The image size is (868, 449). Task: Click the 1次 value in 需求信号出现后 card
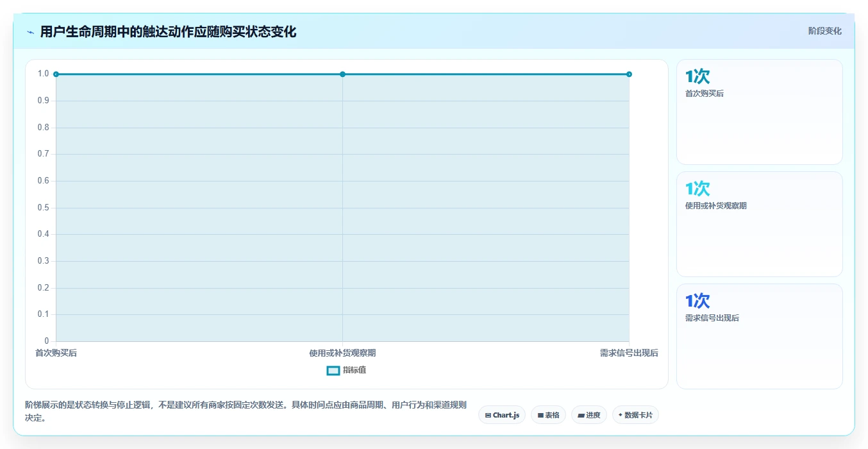coord(697,301)
